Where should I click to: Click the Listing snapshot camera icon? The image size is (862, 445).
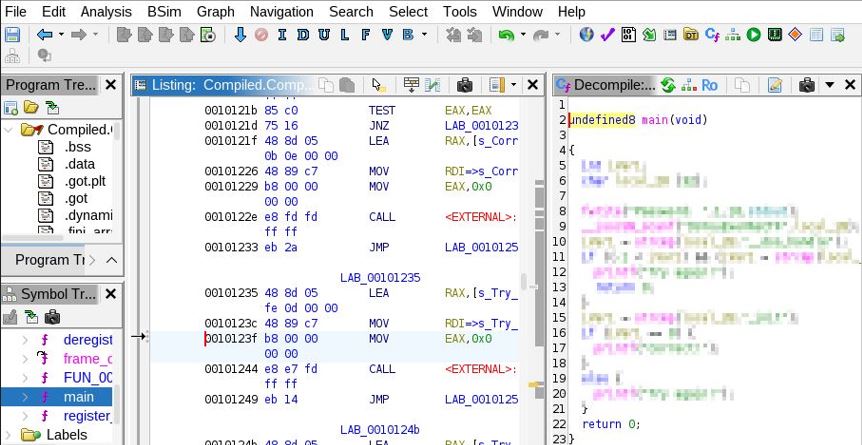coord(465,85)
